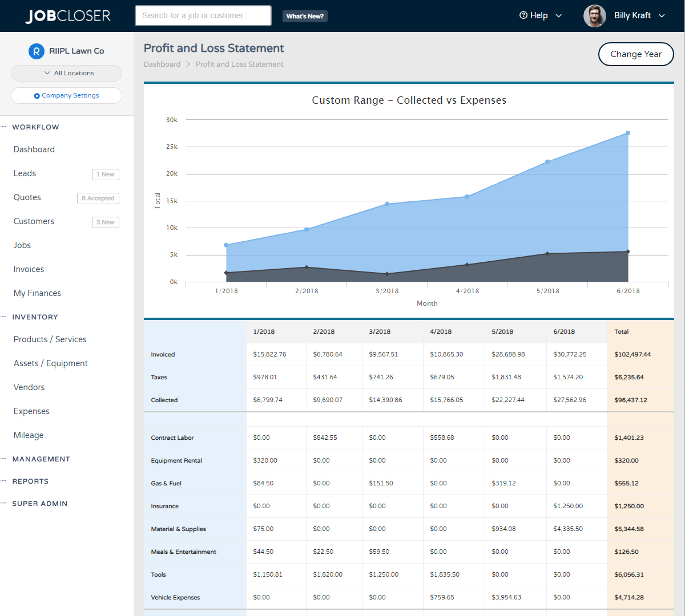Click the JobCloser logo
The width and height of the screenshot is (685, 616).
pyautogui.click(x=68, y=16)
